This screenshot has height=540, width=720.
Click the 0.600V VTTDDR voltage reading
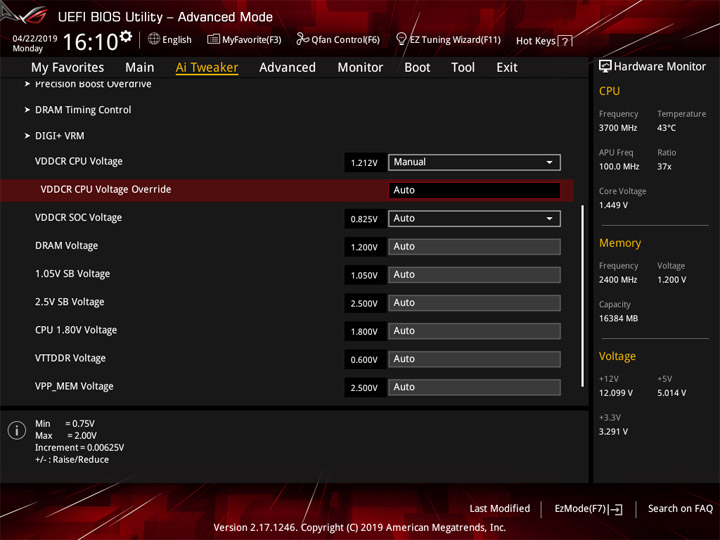364,360
